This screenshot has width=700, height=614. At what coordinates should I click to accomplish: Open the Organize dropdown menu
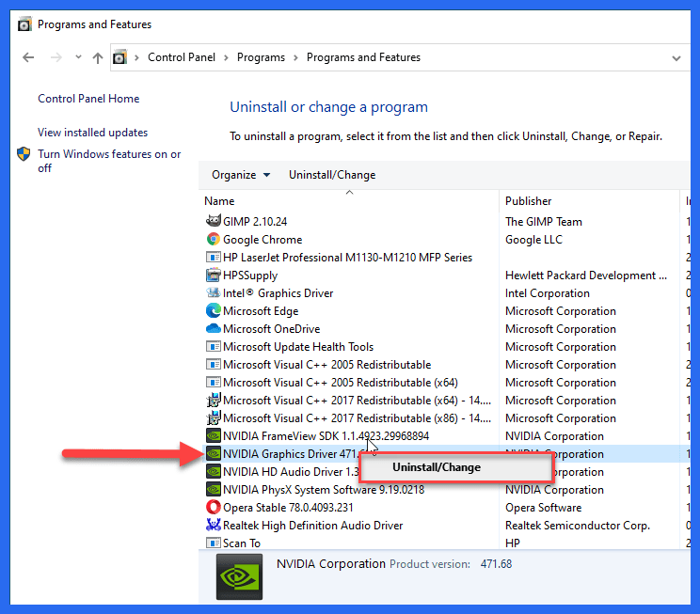[x=240, y=175]
